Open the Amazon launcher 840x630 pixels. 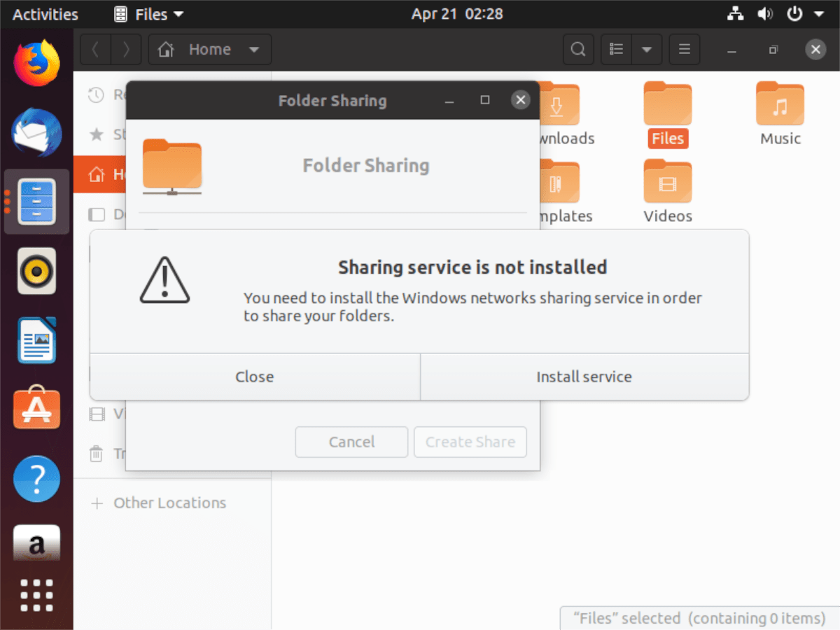pos(36,543)
